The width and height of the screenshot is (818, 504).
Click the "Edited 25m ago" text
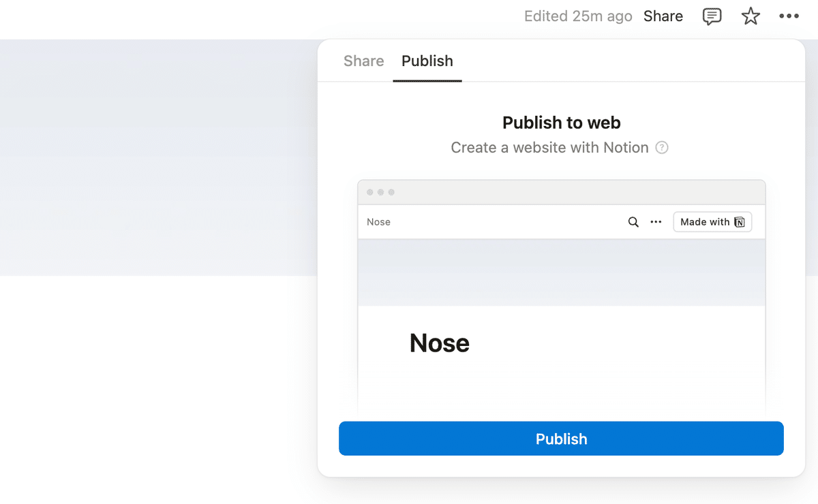(x=578, y=16)
